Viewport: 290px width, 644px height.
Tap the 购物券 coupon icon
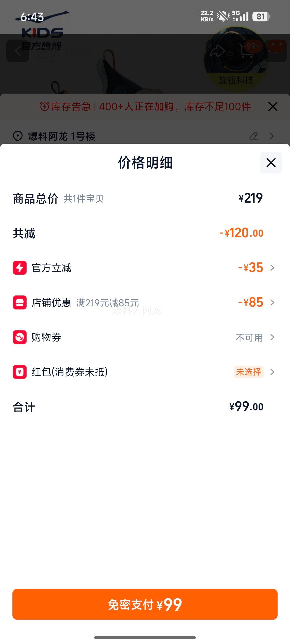(20, 337)
